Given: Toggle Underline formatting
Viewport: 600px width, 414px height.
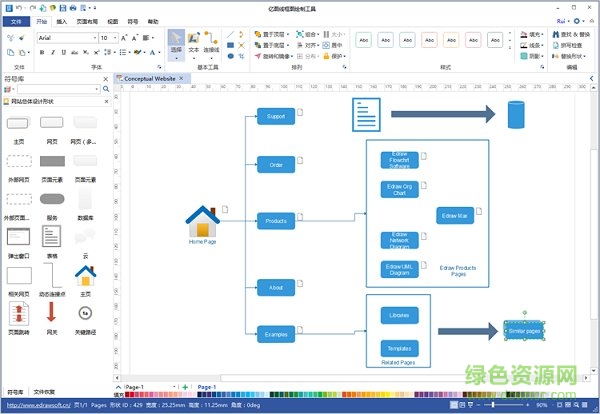Looking at the screenshot, I should [x=64, y=52].
